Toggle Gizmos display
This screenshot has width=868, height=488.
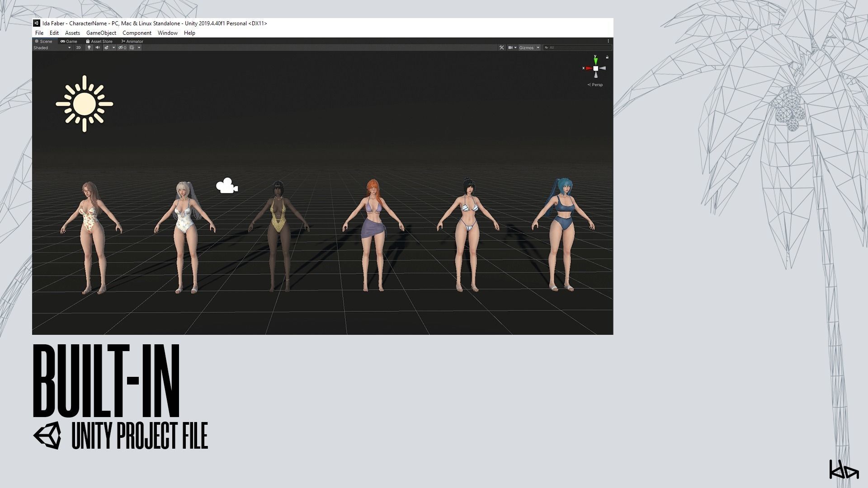[x=526, y=47]
